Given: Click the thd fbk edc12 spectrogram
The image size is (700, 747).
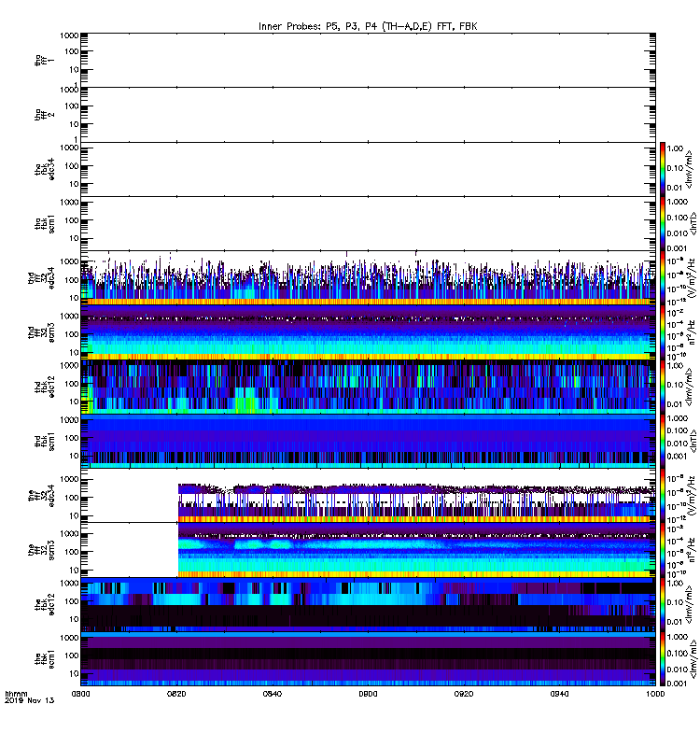Looking at the screenshot, I should (368, 387).
